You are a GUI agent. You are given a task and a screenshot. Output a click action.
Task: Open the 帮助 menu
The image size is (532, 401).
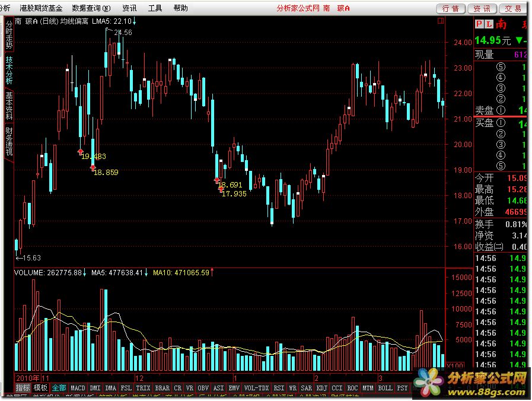[180, 8]
